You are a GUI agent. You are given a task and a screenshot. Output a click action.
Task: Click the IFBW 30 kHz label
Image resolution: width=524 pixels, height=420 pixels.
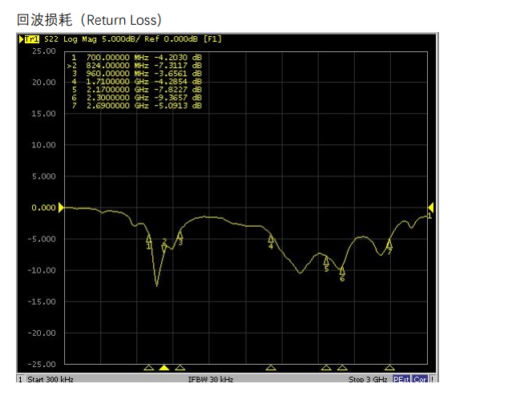pos(211,379)
